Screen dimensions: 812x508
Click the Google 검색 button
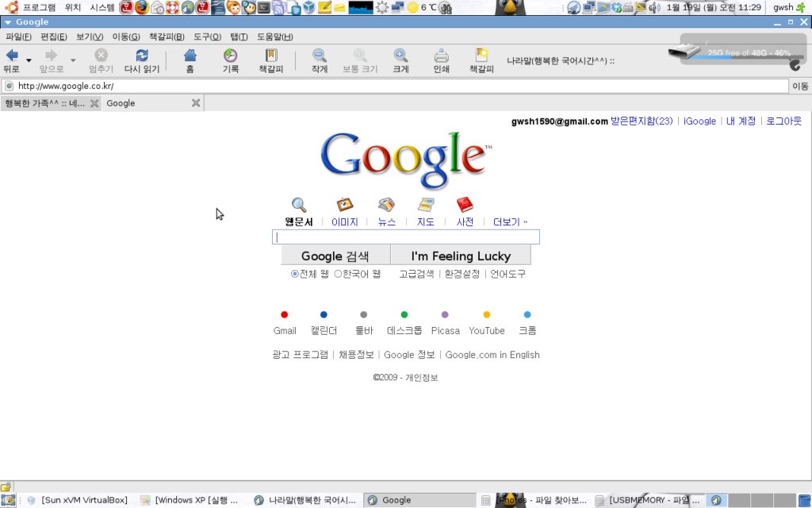(335, 256)
